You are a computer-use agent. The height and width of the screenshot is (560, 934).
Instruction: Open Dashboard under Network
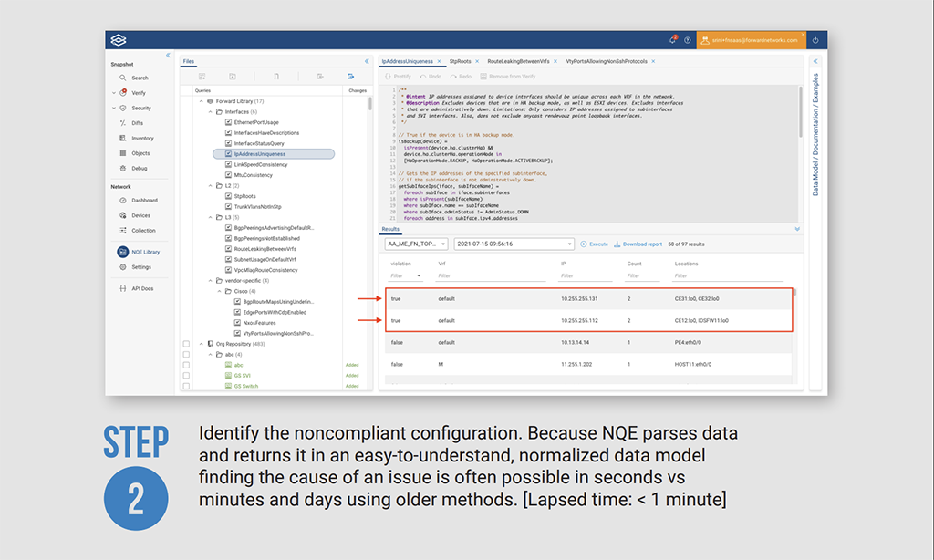click(x=139, y=201)
